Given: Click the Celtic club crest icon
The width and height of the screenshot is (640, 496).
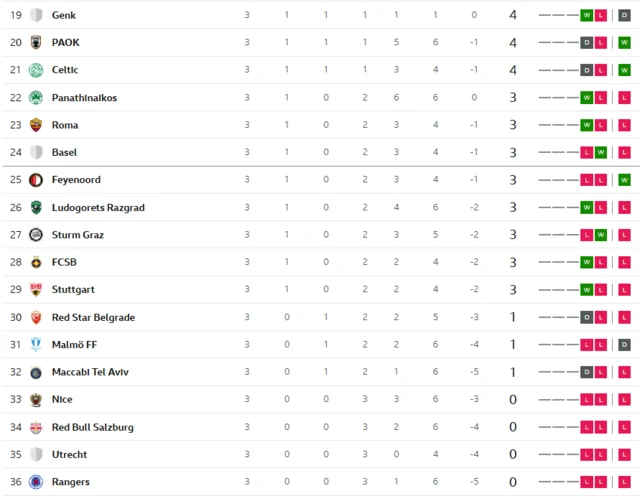Looking at the screenshot, I should 36,70.
